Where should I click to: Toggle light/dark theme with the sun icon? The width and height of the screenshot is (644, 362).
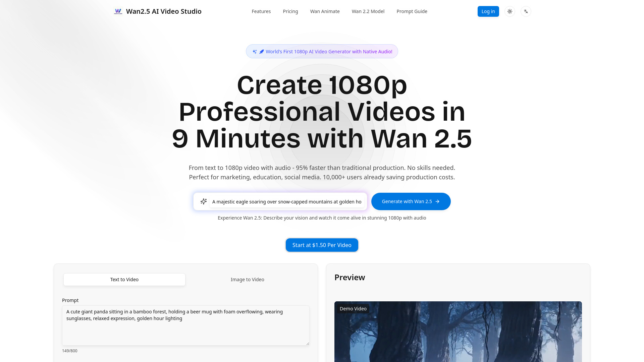pyautogui.click(x=509, y=11)
